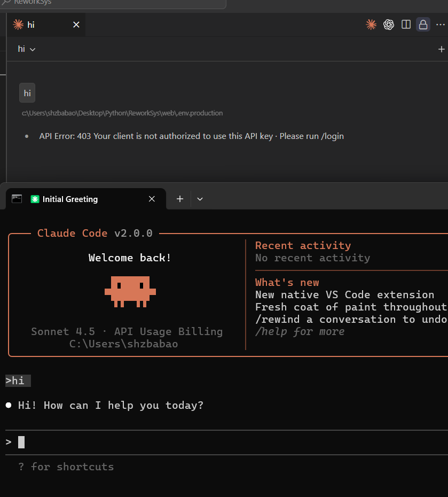Image resolution: width=448 pixels, height=497 pixels.
Task: Launch the ChatGPT Codex icon in the editor toolbar
Action: (389, 25)
